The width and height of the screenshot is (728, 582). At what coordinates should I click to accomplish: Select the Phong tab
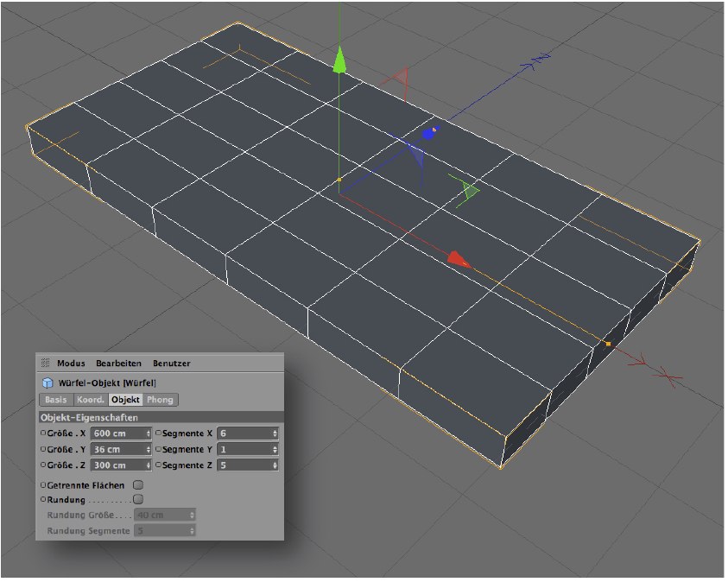pyautogui.click(x=161, y=400)
